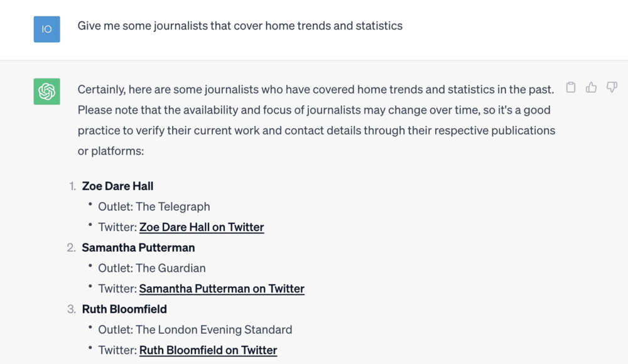Image resolution: width=628 pixels, height=364 pixels.
Task: Open Ruth Bloomfield on Twitter link
Action: (x=208, y=350)
